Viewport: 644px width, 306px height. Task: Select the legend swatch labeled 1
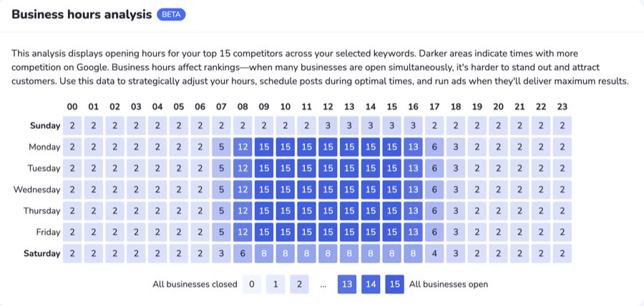tap(275, 285)
